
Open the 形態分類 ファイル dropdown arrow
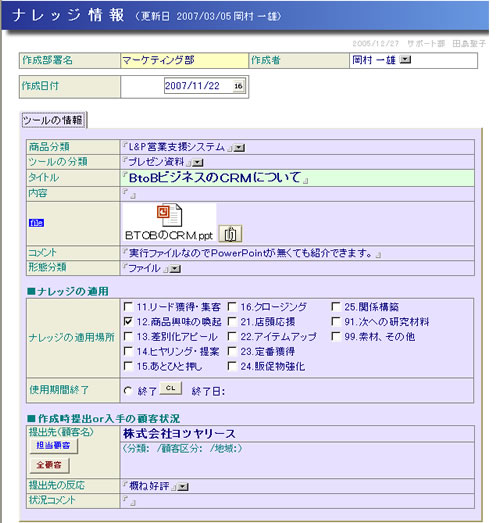coord(175,269)
